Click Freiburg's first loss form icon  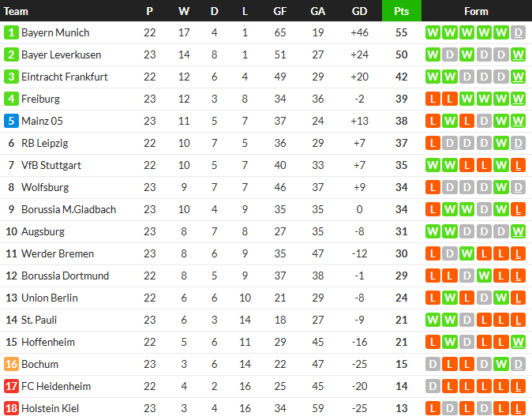pos(432,99)
